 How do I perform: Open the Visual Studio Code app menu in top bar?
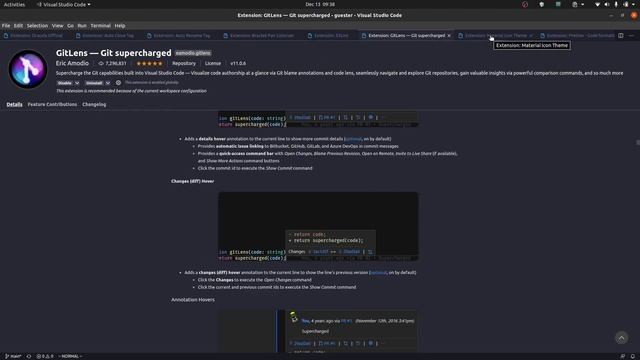(x=64, y=4)
